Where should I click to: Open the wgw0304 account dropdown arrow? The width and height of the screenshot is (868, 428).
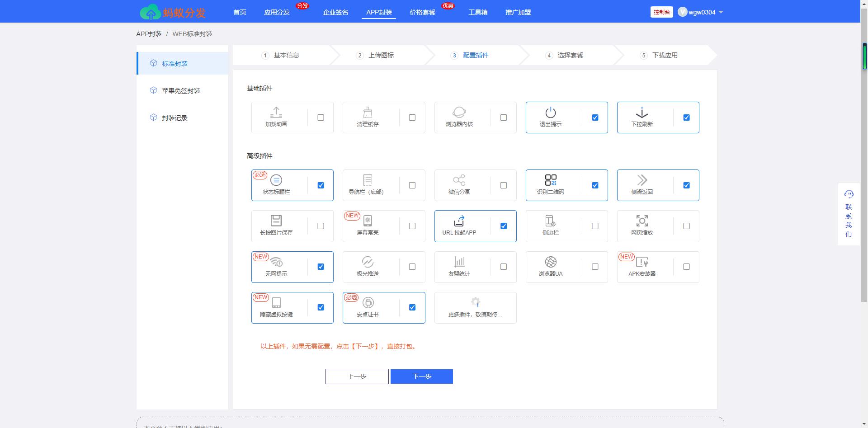click(x=721, y=12)
